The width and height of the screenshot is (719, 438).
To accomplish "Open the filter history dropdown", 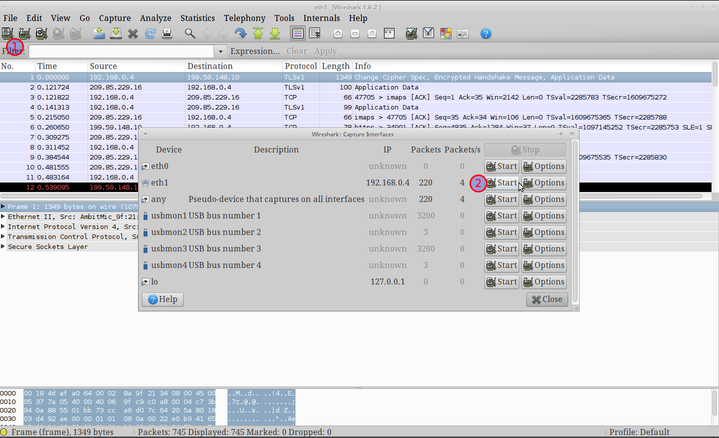I will (x=221, y=51).
